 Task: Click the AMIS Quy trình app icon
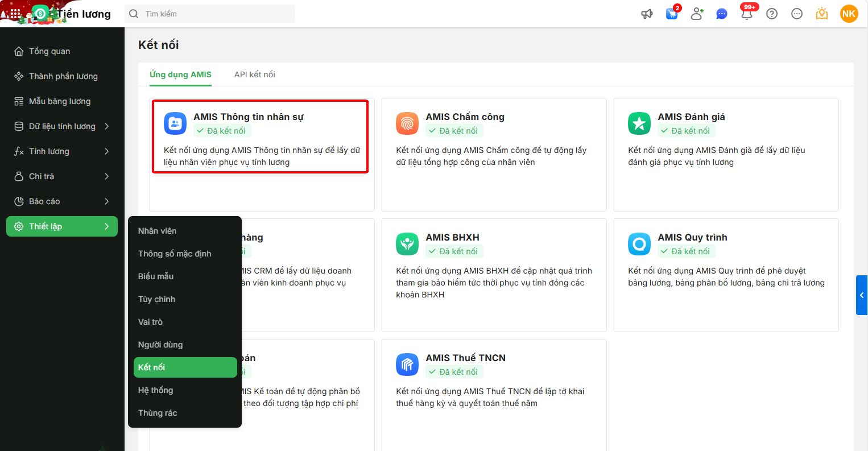coord(639,244)
